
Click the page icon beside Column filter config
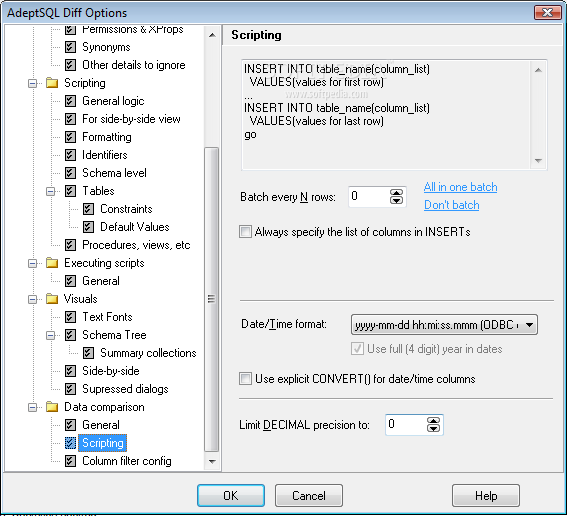70,461
